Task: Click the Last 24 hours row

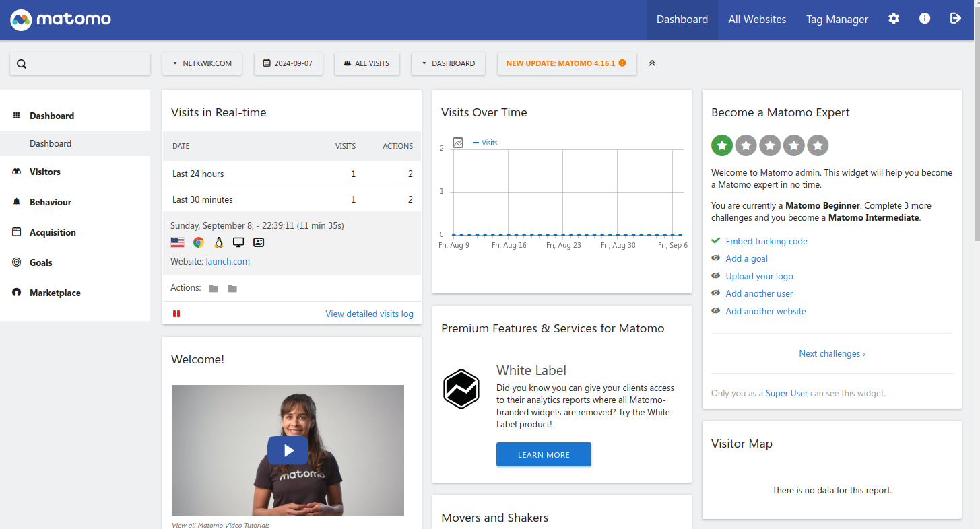Action: click(292, 174)
